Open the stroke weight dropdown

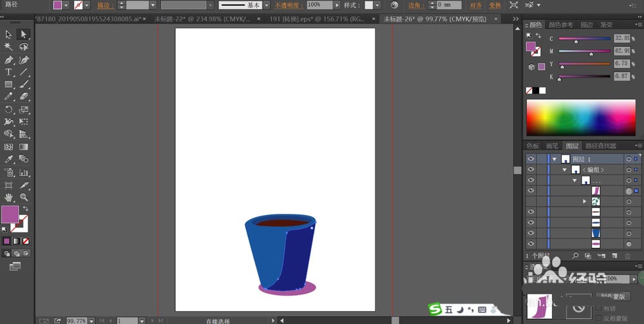tap(153, 5)
